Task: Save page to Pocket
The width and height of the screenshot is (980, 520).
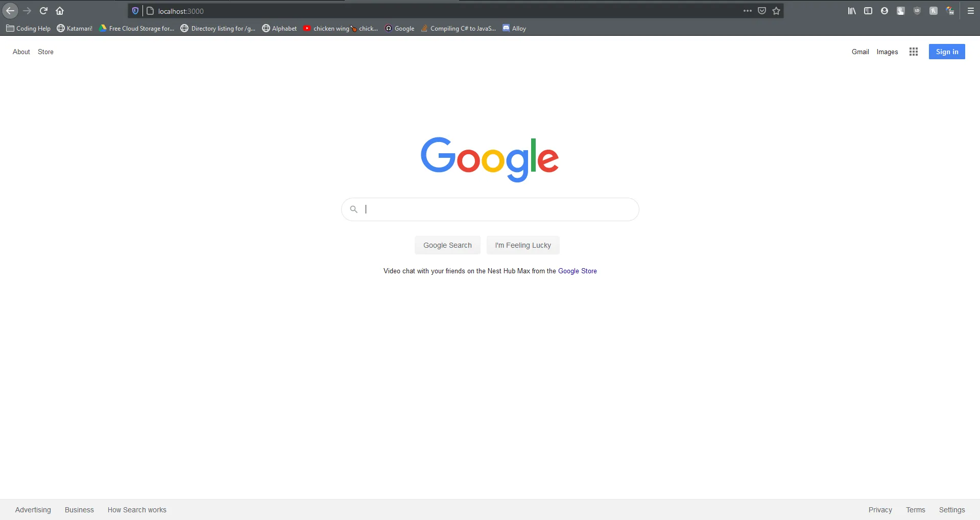Action: tap(762, 11)
